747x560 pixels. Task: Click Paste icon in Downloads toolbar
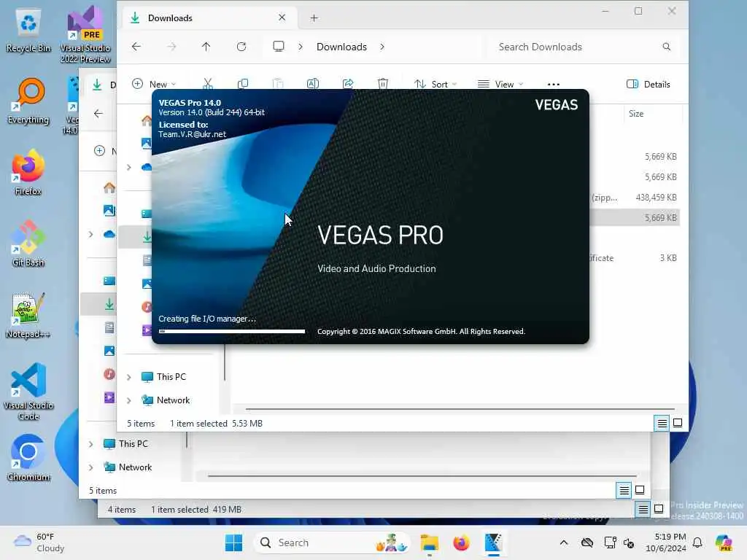[x=278, y=84]
